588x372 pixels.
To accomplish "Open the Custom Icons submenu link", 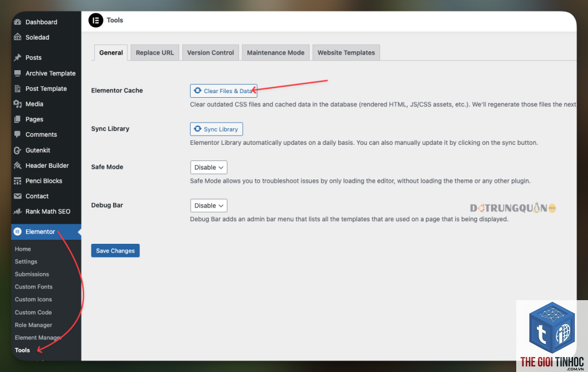I will [x=33, y=300].
